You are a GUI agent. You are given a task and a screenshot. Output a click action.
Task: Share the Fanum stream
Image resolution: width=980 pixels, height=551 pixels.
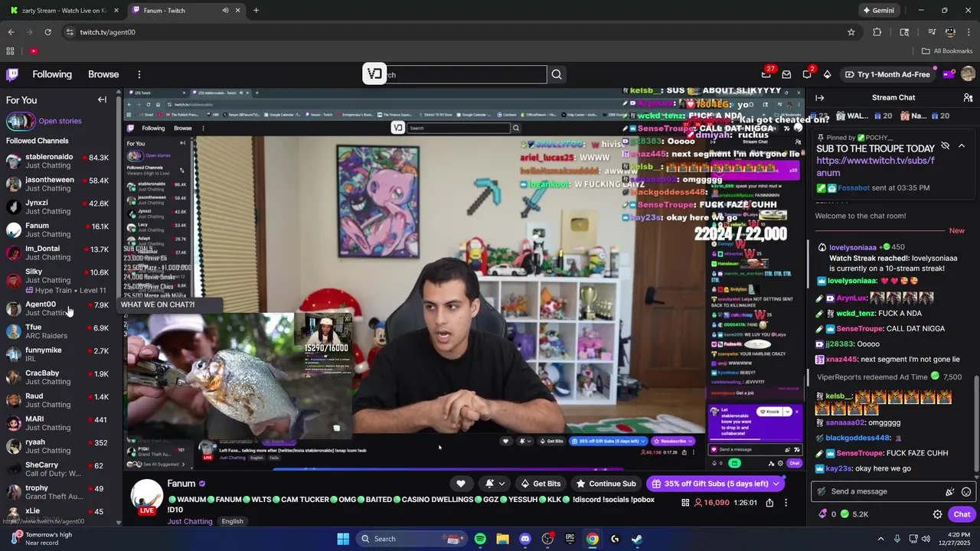[769, 503]
